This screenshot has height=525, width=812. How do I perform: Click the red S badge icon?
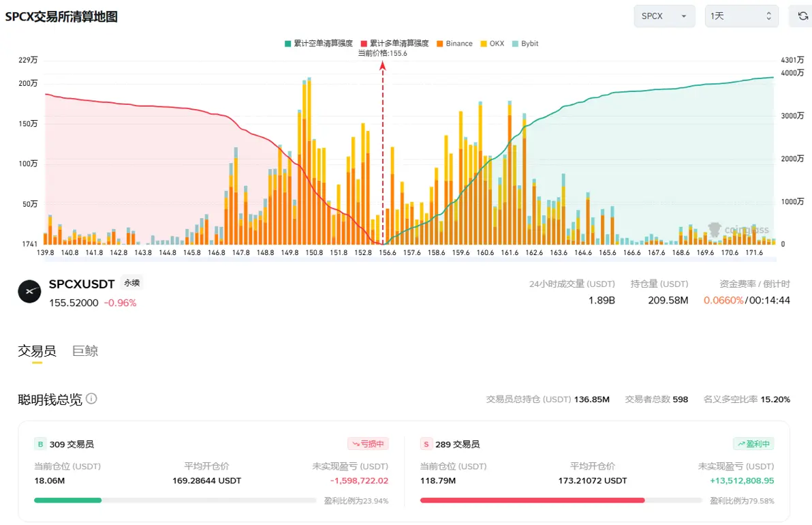click(426, 444)
